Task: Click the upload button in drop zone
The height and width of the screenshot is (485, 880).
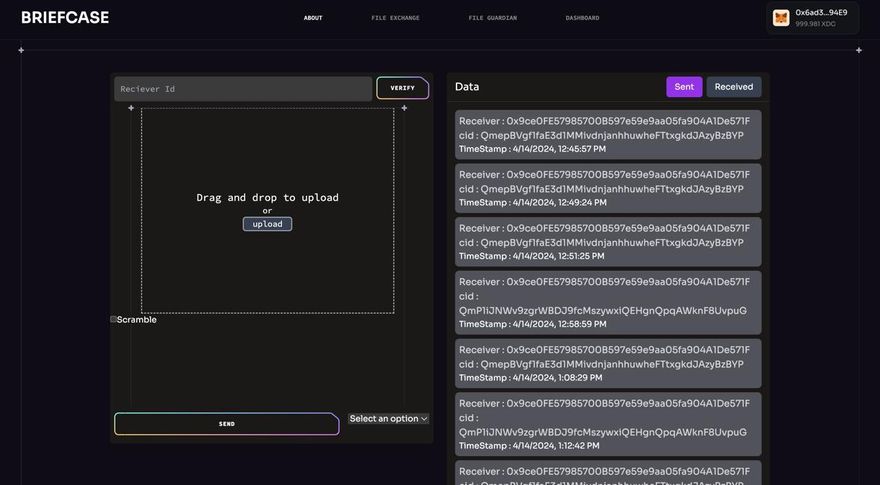Action: coord(267,224)
